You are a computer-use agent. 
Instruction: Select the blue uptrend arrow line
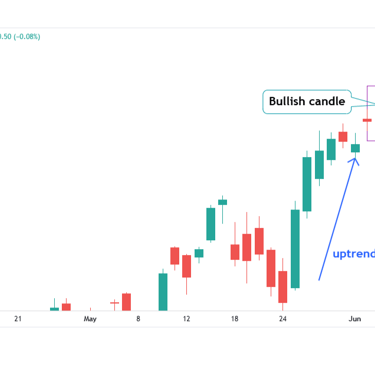click(x=337, y=219)
